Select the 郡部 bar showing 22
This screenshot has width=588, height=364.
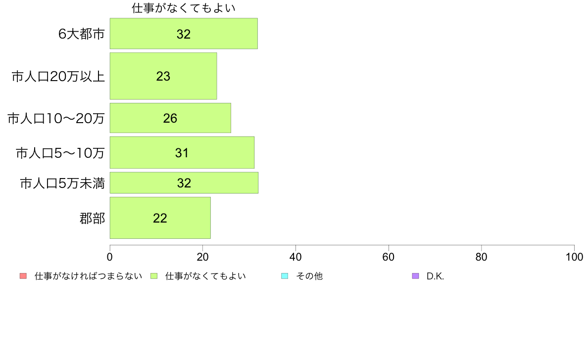[160, 218]
